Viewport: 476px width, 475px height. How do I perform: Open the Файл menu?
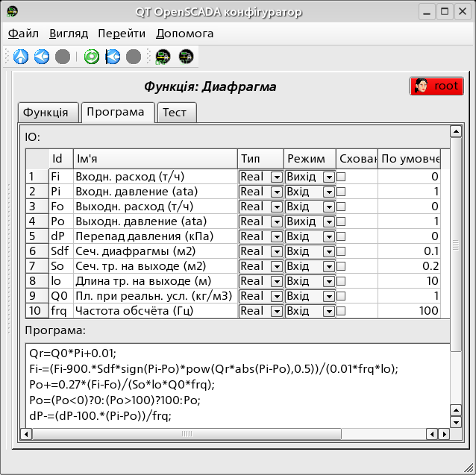[x=24, y=34]
